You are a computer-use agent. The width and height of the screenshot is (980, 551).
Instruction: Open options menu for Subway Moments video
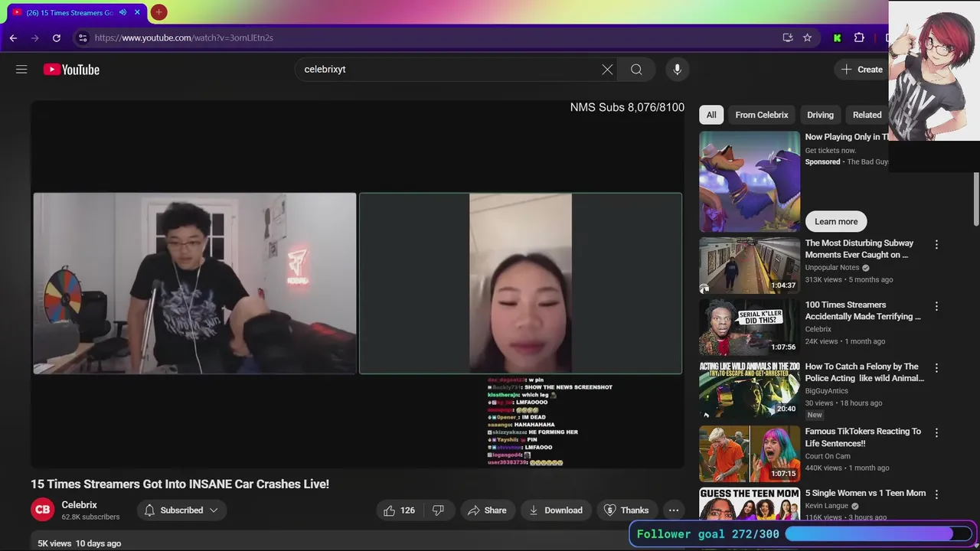(x=936, y=245)
